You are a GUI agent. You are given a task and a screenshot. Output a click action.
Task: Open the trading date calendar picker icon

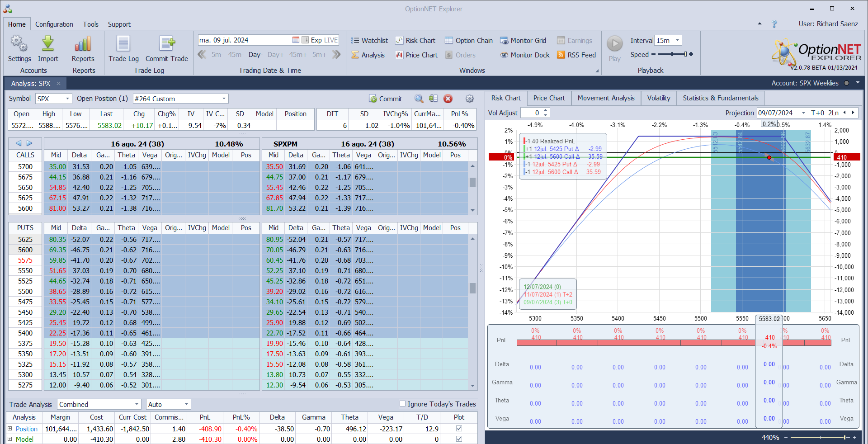[296, 40]
